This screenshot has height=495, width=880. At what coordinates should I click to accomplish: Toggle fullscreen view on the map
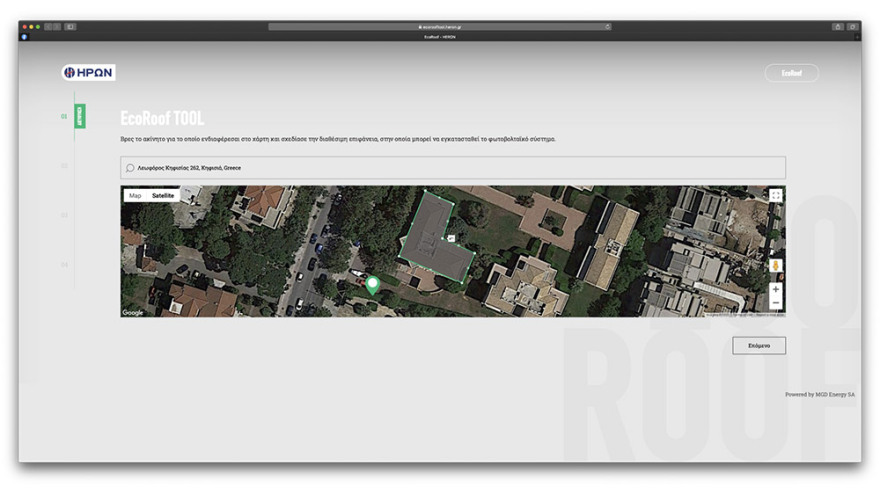pos(775,196)
